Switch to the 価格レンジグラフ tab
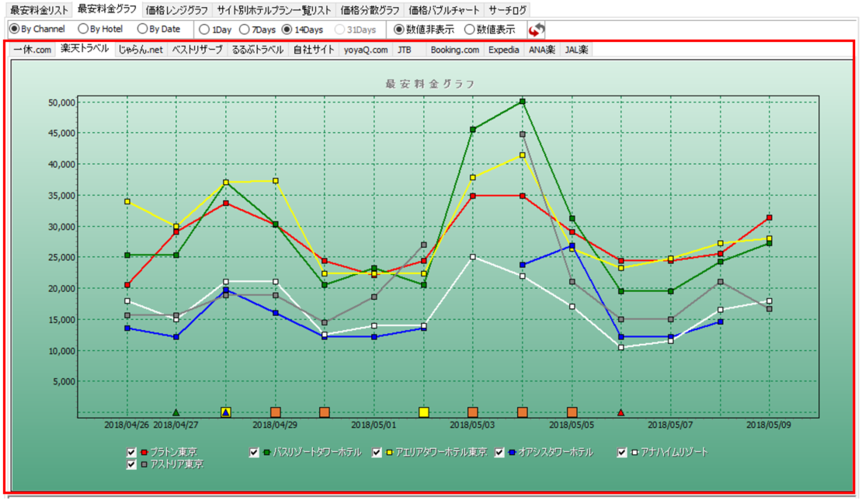862x504 pixels. pyautogui.click(x=177, y=10)
